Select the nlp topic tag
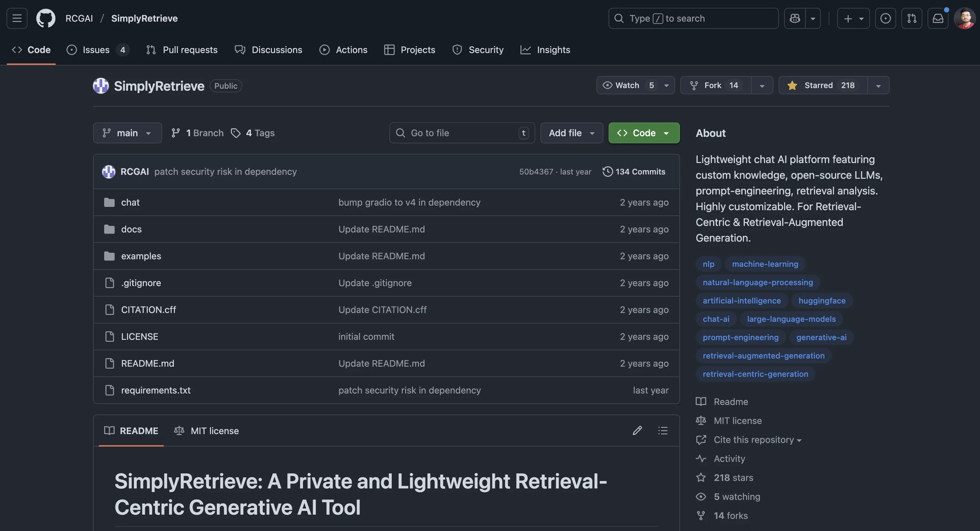The width and height of the screenshot is (980, 531). (x=708, y=264)
